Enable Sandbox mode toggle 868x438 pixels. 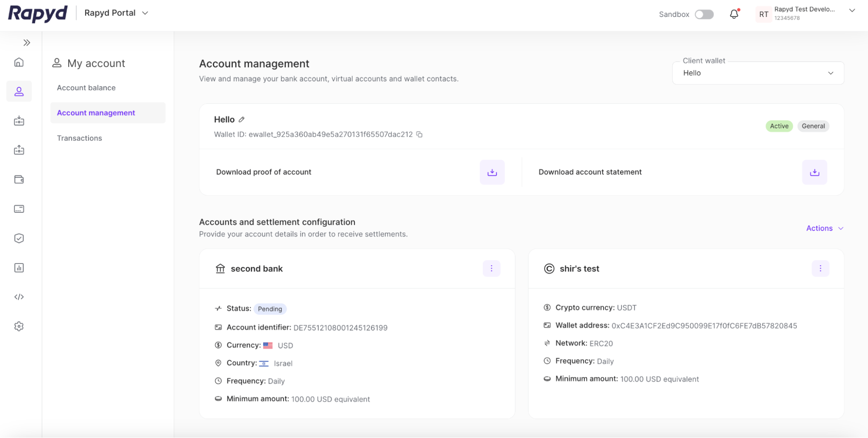pyautogui.click(x=704, y=14)
